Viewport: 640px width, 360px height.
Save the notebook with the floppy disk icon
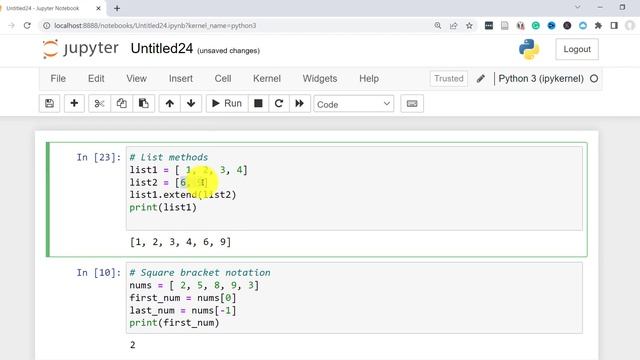(49, 104)
